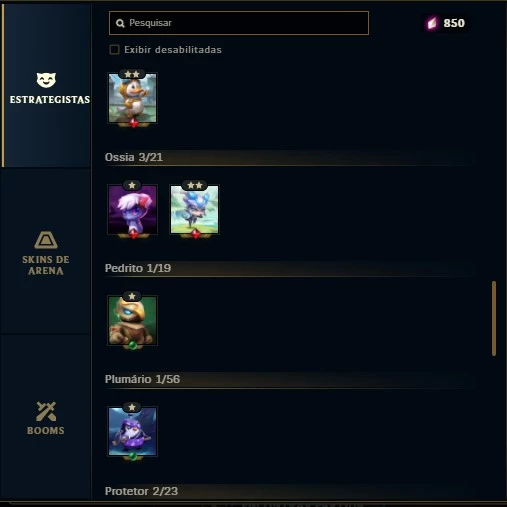The image size is (507, 507).
Task: Click the Ossia 3/21 section header
Action: point(134,157)
